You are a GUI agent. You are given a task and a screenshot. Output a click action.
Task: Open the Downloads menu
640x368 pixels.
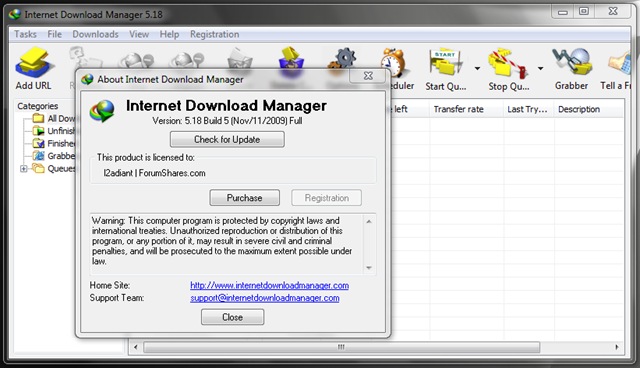[x=96, y=34]
